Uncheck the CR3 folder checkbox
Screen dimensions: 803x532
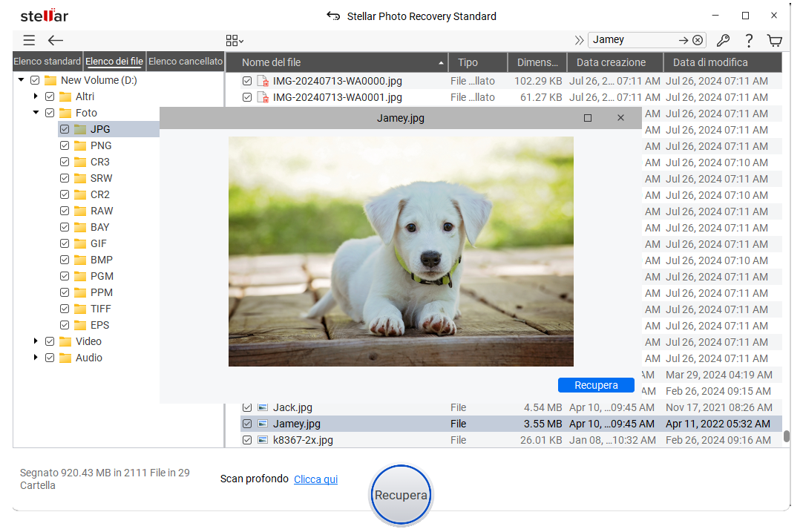pos(65,162)
